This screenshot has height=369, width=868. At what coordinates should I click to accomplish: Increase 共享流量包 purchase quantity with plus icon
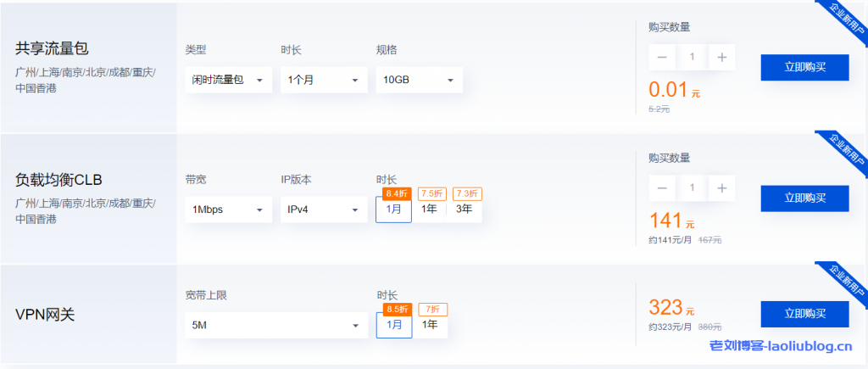point(721,57)
